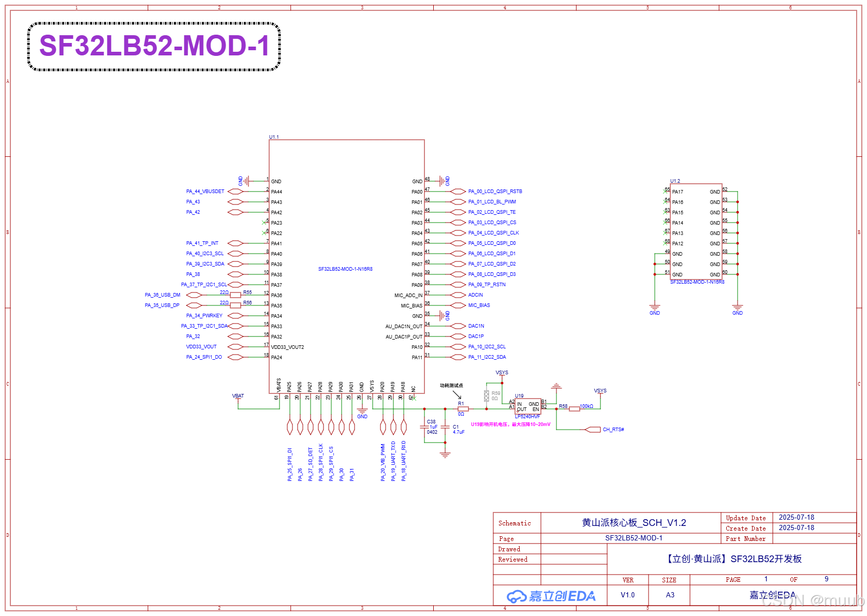The height and width of the screenshot is (616, 867).
Task: Select the PA_35_USB_DP net label
Action: [x=162, y=305]
